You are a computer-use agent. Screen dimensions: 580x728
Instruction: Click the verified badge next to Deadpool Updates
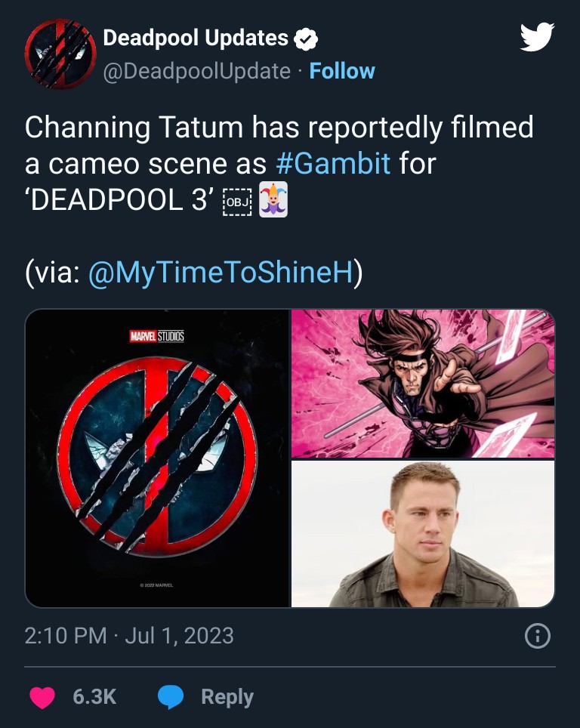[x=303, y=38]
